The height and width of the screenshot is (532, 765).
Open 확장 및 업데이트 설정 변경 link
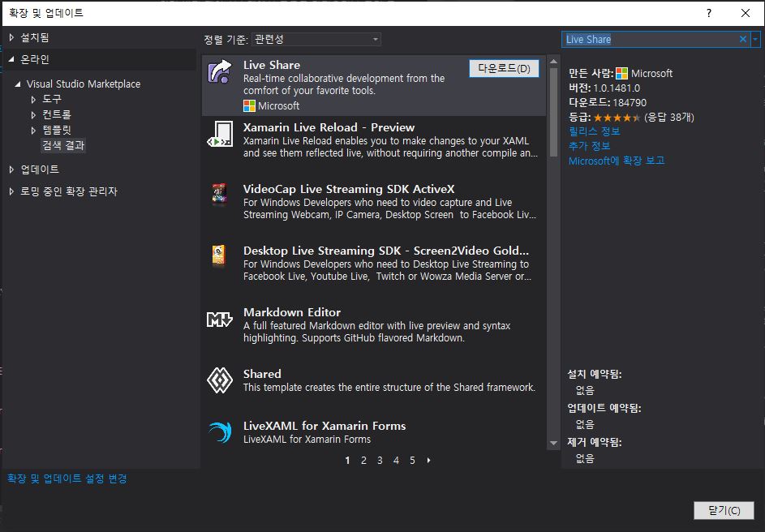tap(67, 478)
